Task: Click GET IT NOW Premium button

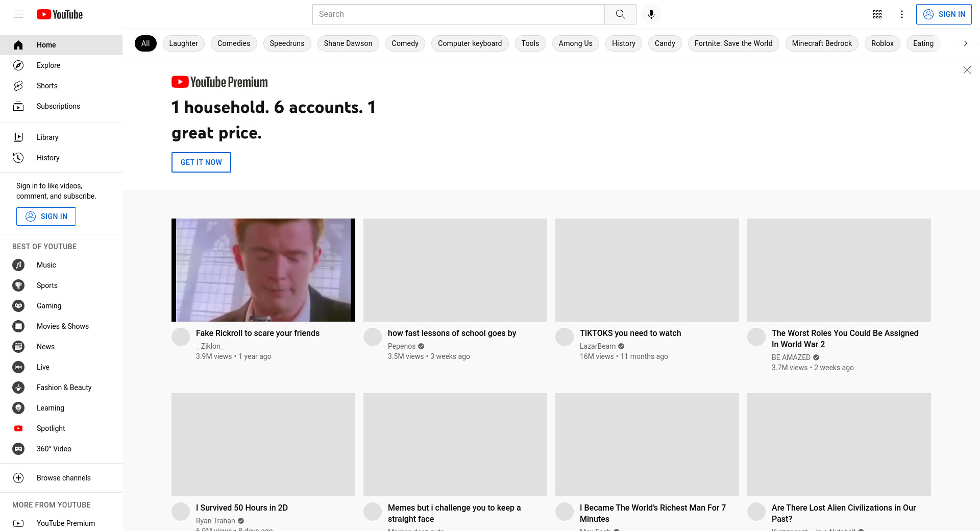Action: click(201, 162)
